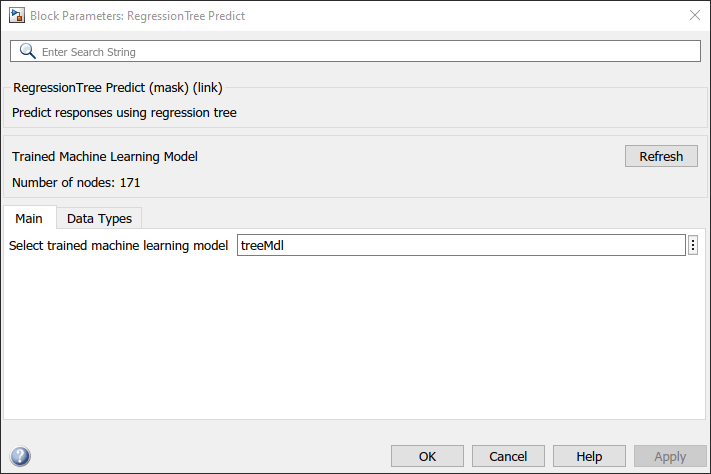
Task: Click the Number of nodes: 171 text
Action: pos(75,183)
